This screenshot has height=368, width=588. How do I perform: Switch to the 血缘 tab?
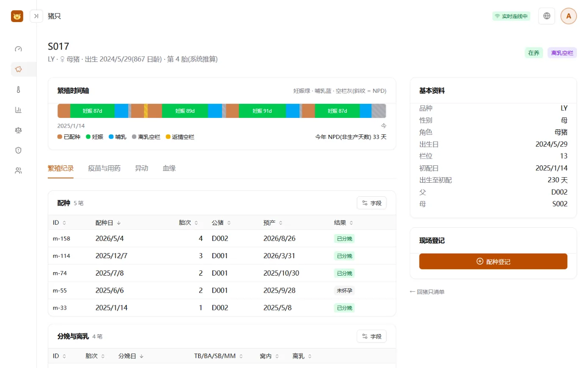coord(169,168)
